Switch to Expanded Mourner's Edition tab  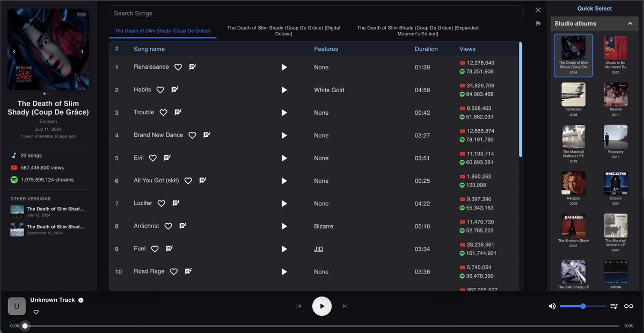pyautogui.click(x=418, y=31)
